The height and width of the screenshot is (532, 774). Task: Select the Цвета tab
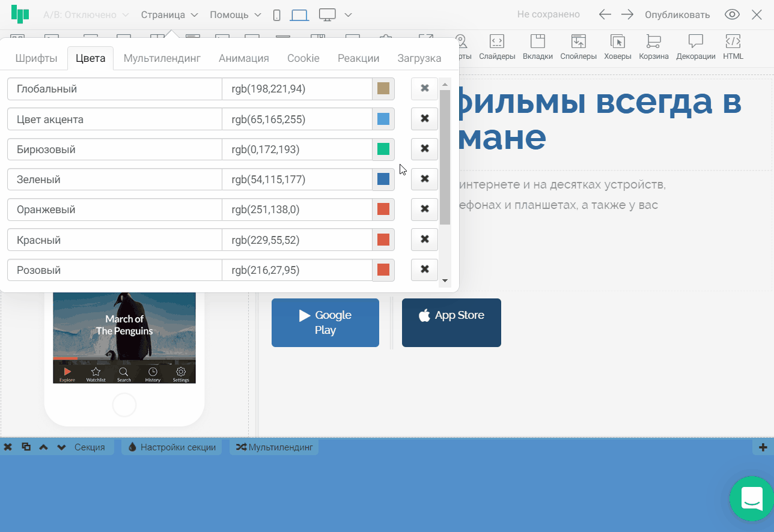tap(91, 58)
